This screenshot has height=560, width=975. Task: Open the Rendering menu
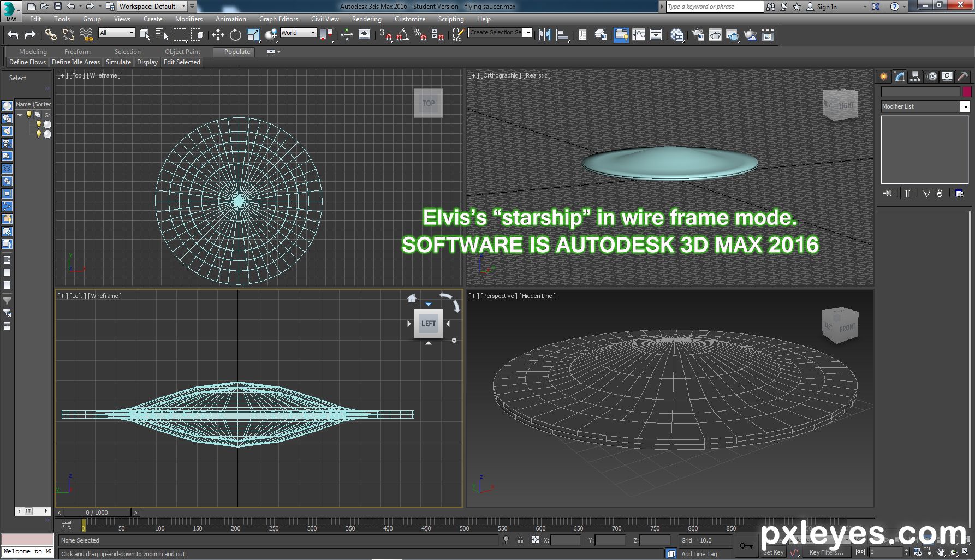(367, 19)
